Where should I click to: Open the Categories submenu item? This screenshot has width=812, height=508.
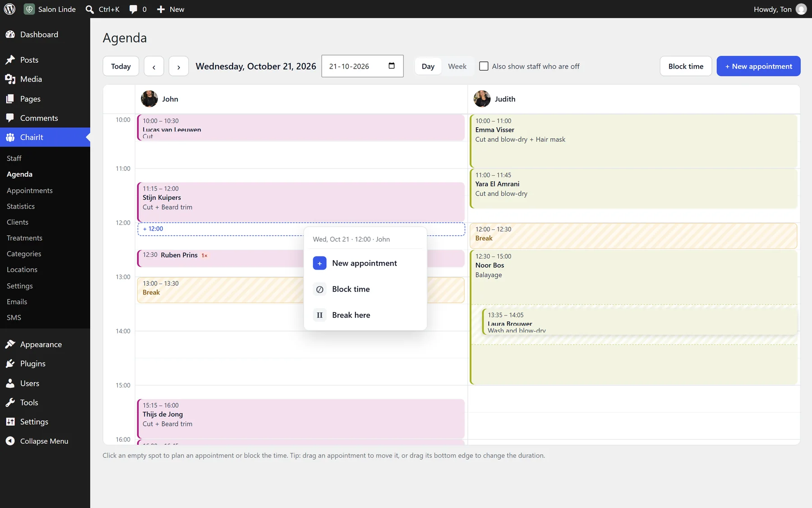[x=24, y=254]
